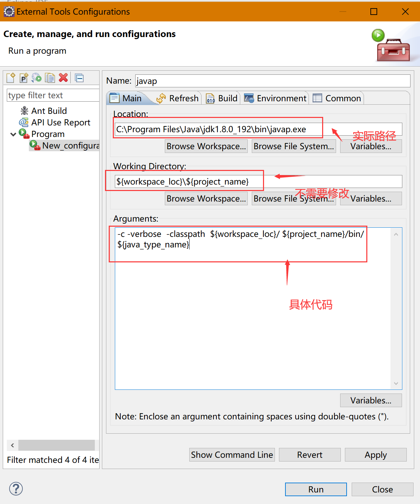This screenshot has height=504, width=420.
Task: Click the Arguments scroll-up arrow
Action: pos(396,234)
